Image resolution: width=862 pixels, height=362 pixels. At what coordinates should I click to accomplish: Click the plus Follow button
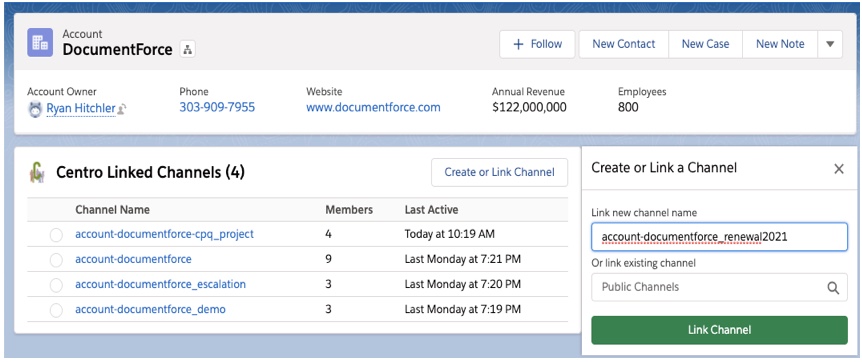pyautogui.click(x=537, y=44)
